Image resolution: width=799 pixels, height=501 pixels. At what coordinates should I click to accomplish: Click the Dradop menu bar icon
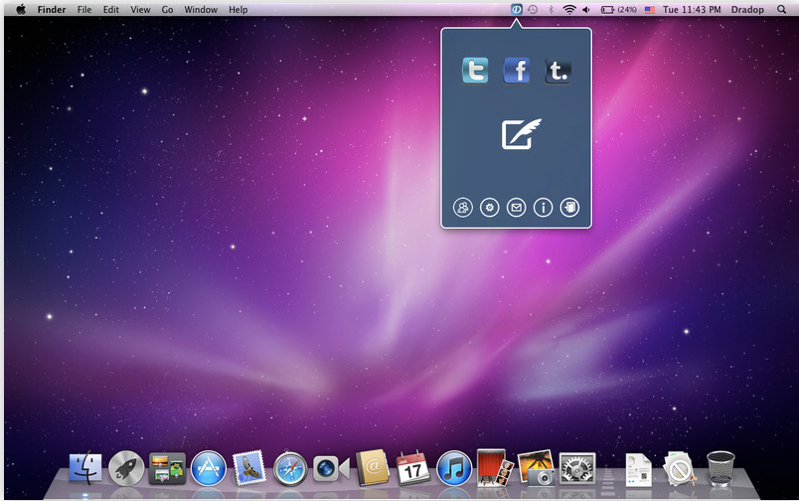pos(516,9)
